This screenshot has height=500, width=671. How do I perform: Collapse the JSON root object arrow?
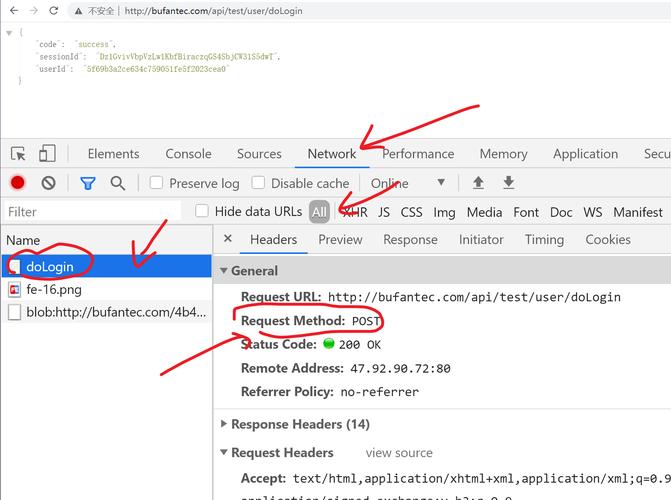tap(9, 33)
